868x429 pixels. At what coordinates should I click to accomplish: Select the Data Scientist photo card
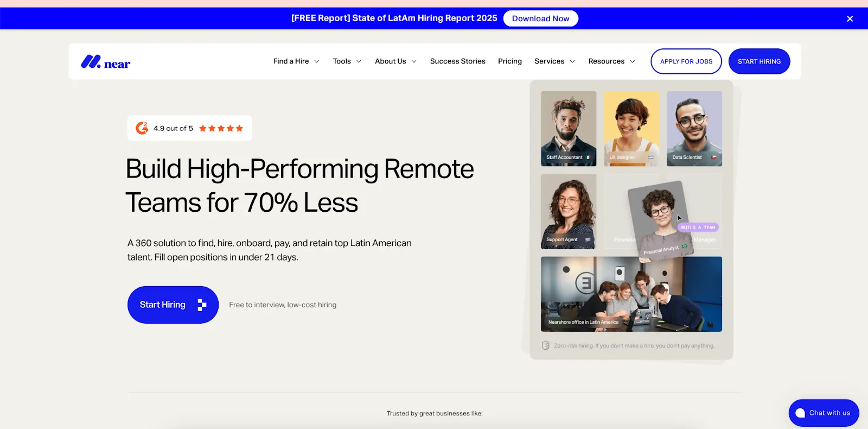coord(694,129)
